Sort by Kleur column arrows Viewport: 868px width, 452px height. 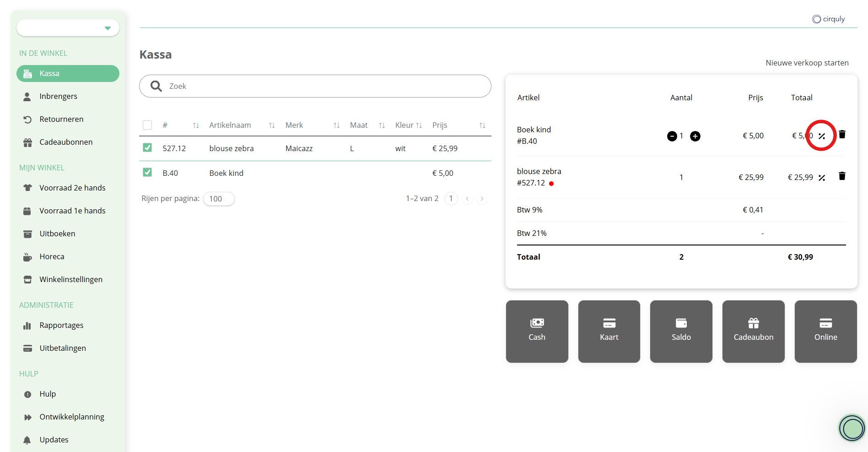(419, 125)
